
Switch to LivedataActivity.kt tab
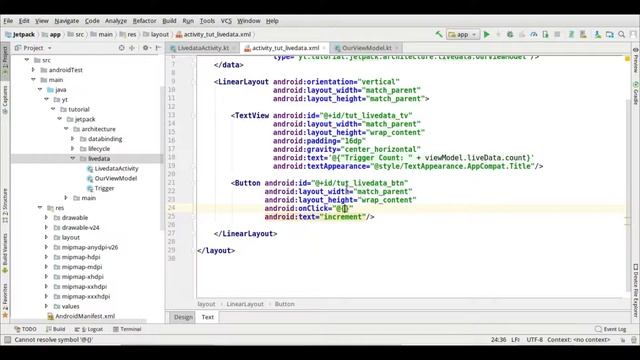tap(203, 48)
